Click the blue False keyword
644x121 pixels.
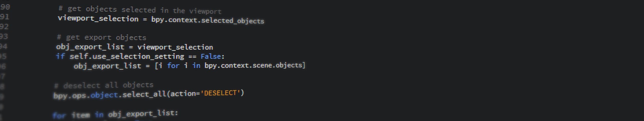(x=211, y=56)
